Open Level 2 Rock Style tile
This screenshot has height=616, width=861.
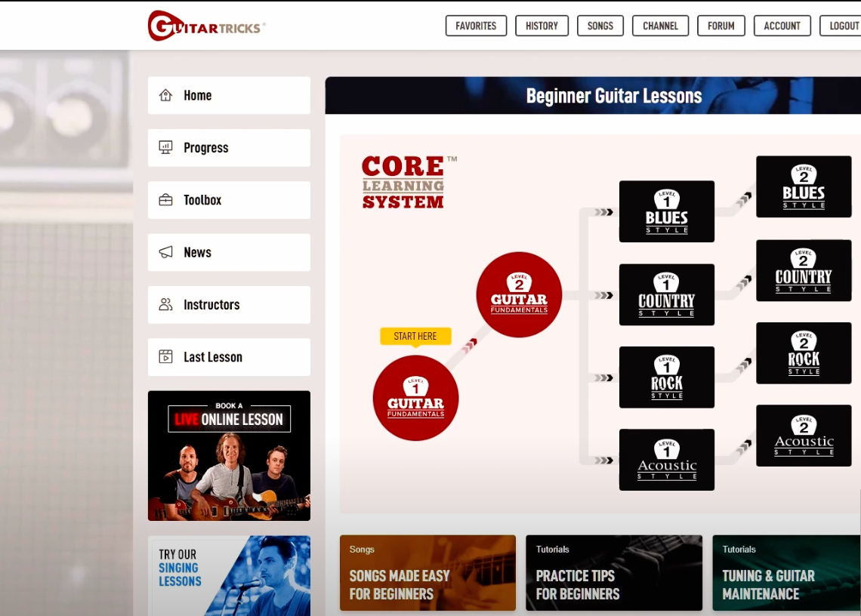click(804, 353)
